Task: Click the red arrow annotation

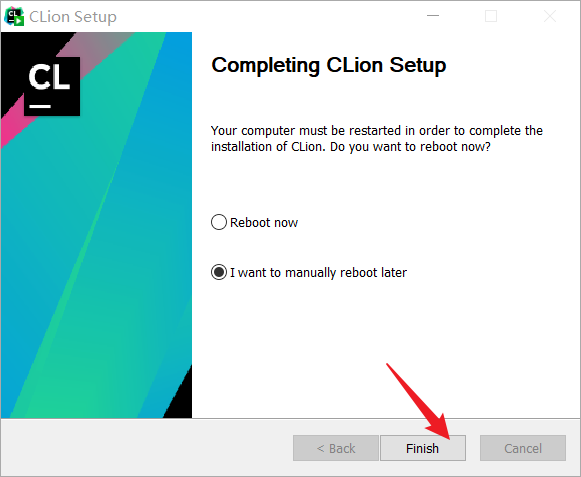Action: [421, 400]
